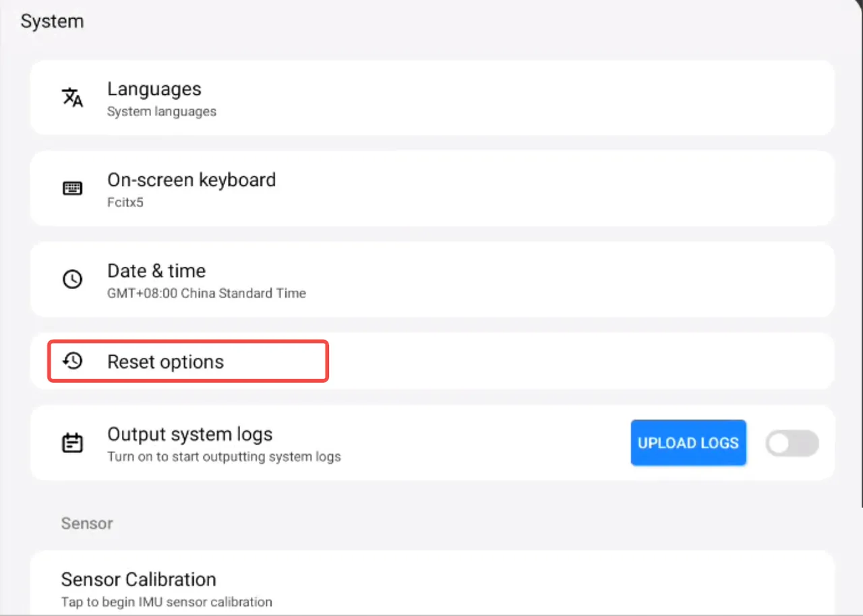Click the Output system logs calendar icon
This screenshot has height=616, width=863.
72,443
